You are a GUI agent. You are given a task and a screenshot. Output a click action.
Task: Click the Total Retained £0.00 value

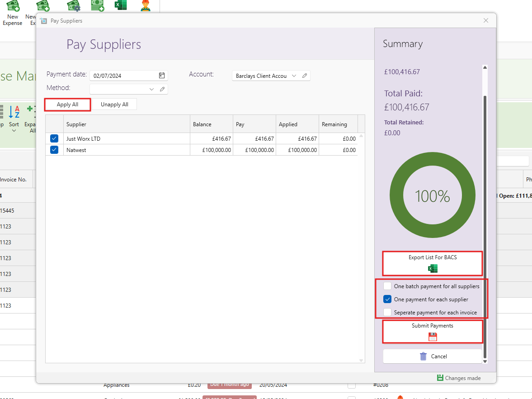click(x=392, y=133)
